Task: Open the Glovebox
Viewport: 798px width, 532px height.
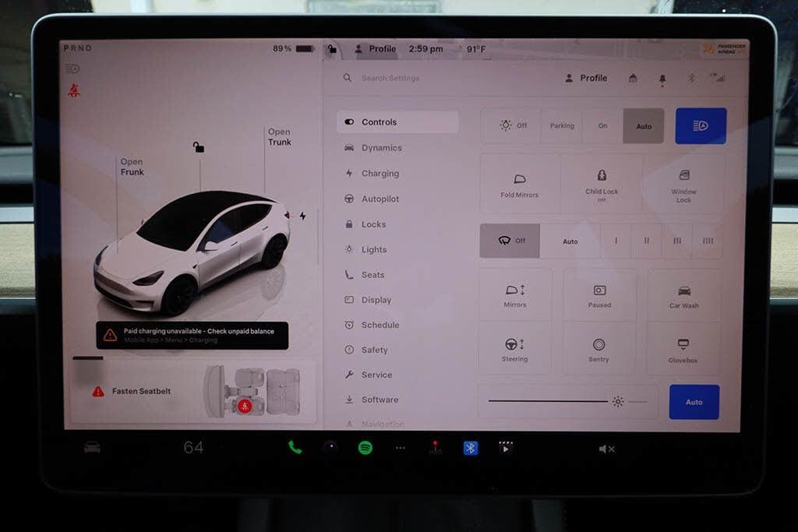Action: click(683, 349)
